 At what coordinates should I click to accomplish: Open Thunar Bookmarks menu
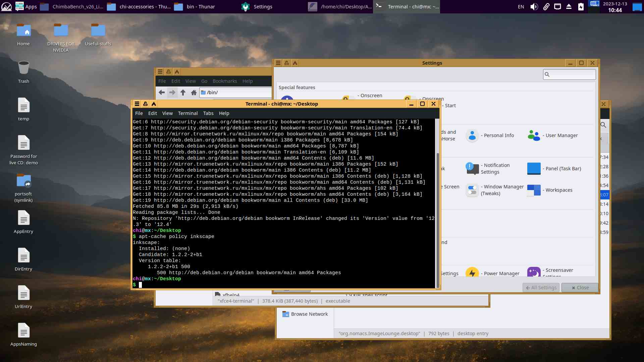[224, 81]
